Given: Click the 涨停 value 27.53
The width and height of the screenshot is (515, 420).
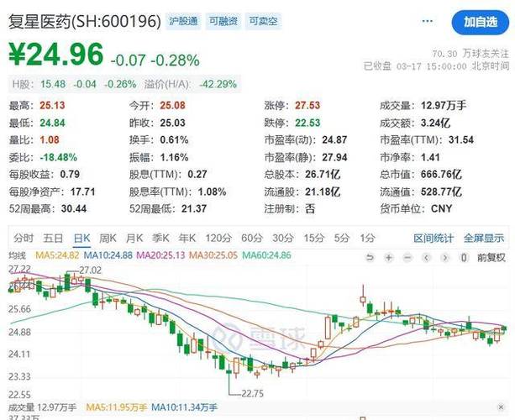Looking at the screenshot, I should pos(307,105).
